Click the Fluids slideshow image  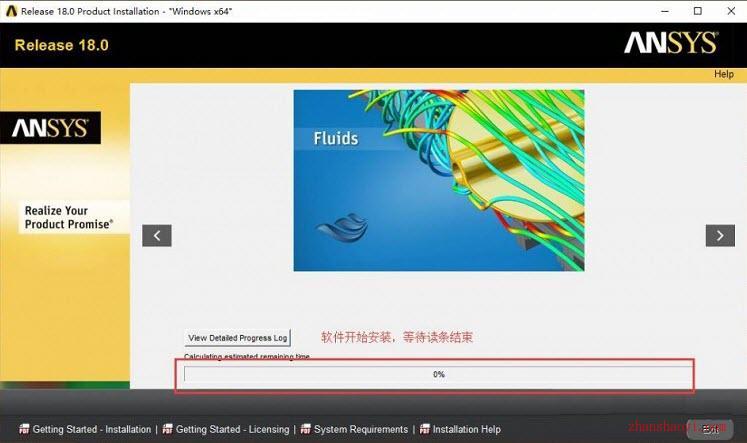(439, 181)
